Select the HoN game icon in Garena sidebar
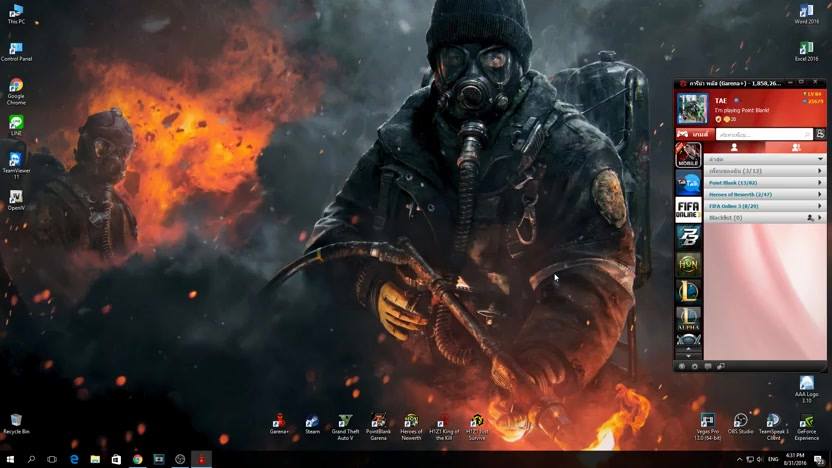The image size is (832, 468). tap(688, 264)
